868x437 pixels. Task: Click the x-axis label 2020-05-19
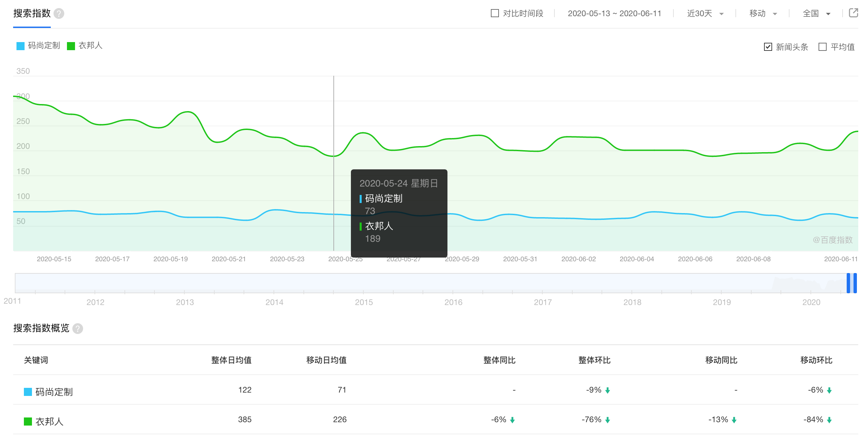[171, 259]
